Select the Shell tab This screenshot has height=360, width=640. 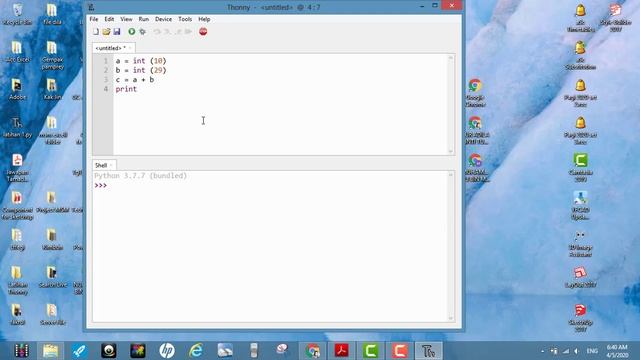[x=101, y=165]
